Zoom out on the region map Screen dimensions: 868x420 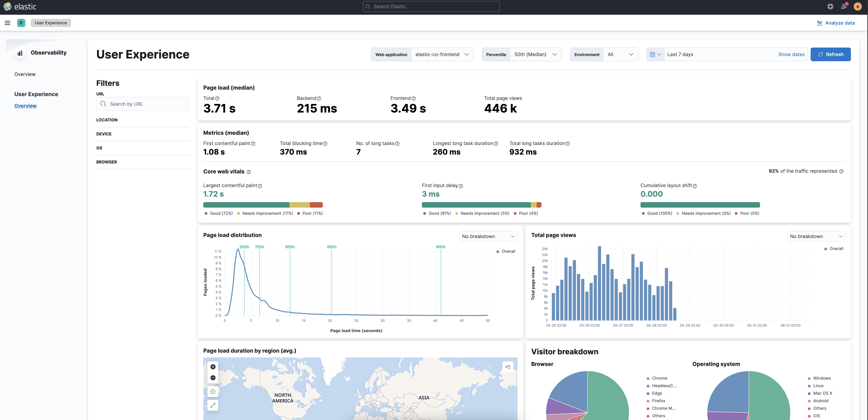[213, 377]
